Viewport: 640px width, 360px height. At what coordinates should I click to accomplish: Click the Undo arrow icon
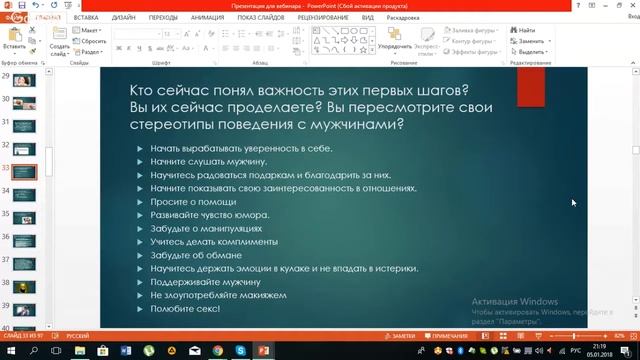(36, 5)
